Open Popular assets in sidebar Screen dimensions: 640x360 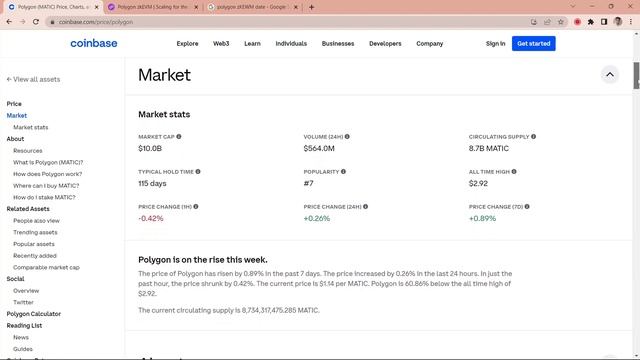(34, 244)
